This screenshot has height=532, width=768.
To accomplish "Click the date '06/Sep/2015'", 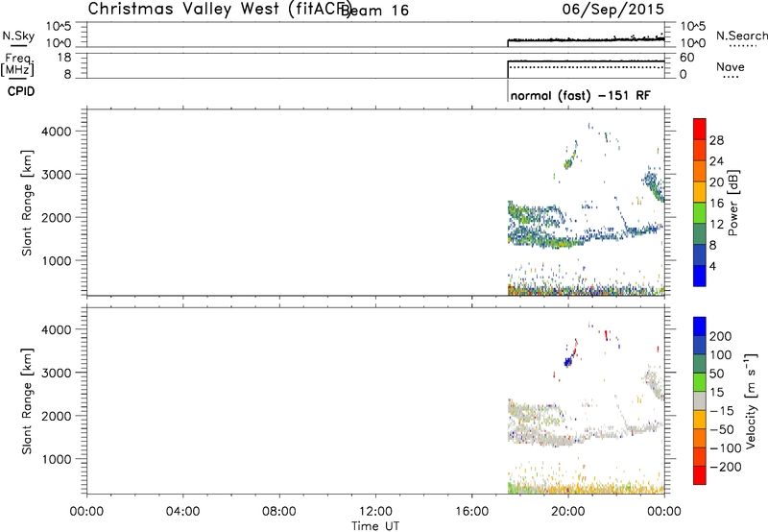I will [x=613, y=10].
